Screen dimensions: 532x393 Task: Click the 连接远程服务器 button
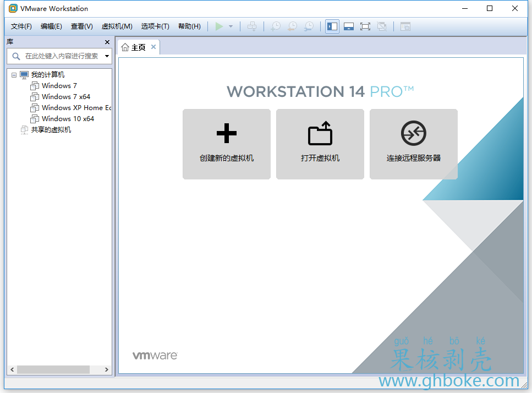(414, 144)
